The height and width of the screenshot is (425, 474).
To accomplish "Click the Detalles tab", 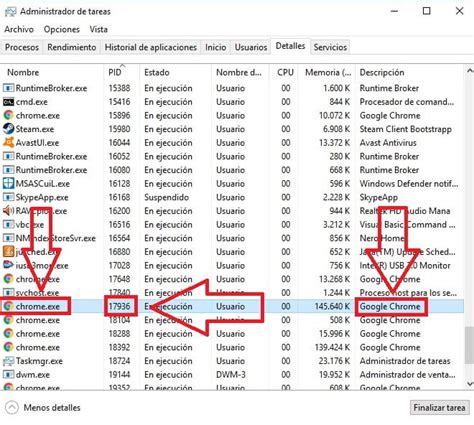I will pos(290,46).
